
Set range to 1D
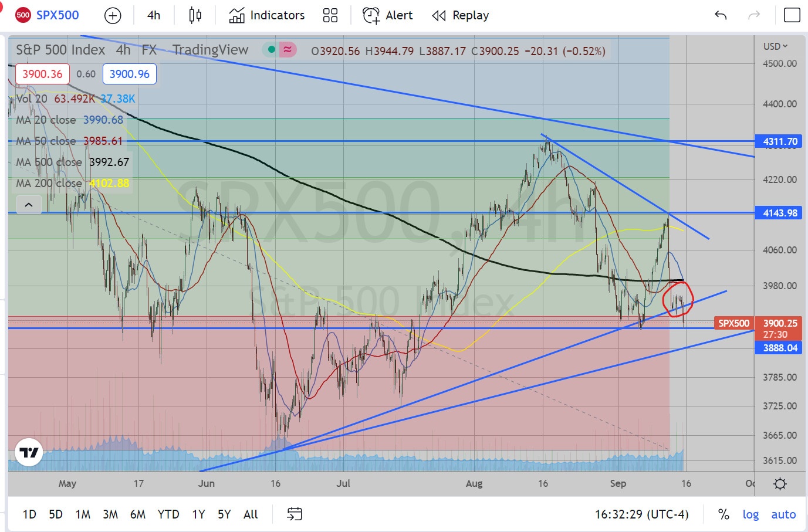coord(29,514)
